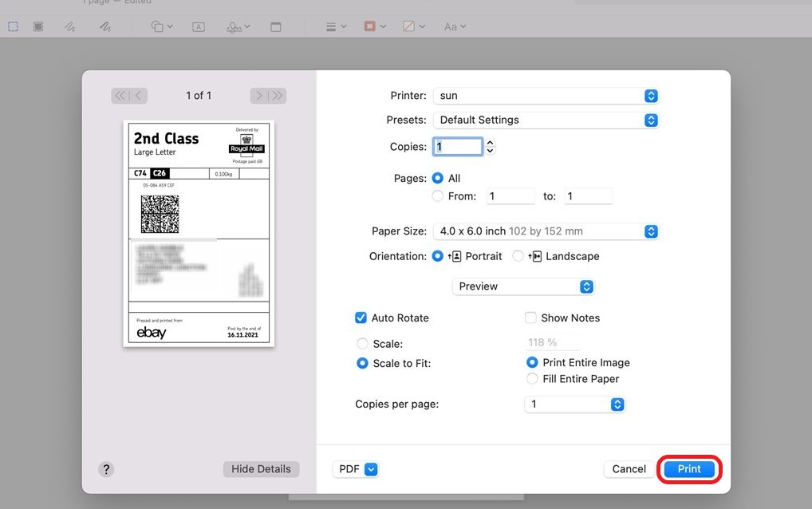This screenshot has width=812, height=509.
Task: Open the PDF menu
Action: point(356,469)
